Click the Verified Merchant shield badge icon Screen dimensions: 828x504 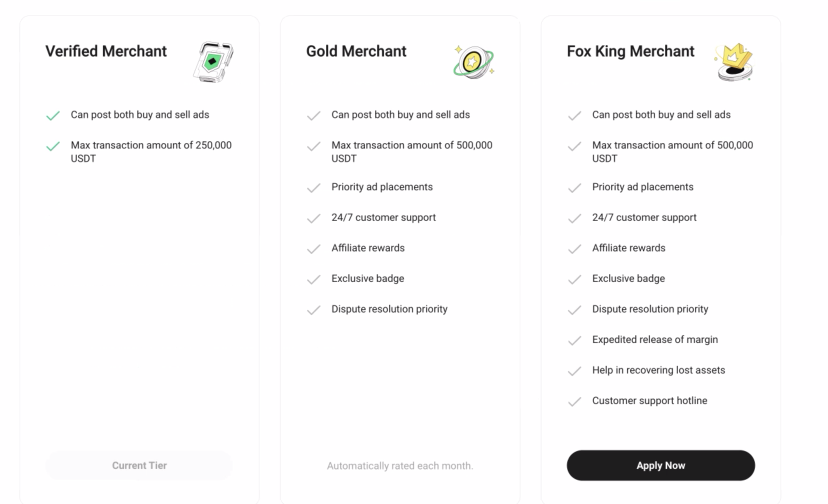pos(213,61)
